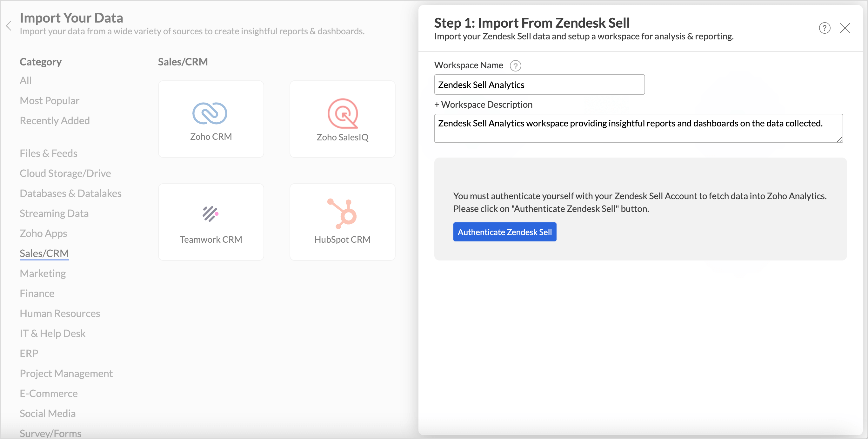Open the Zoho Apps category

(x=43, y=233)
